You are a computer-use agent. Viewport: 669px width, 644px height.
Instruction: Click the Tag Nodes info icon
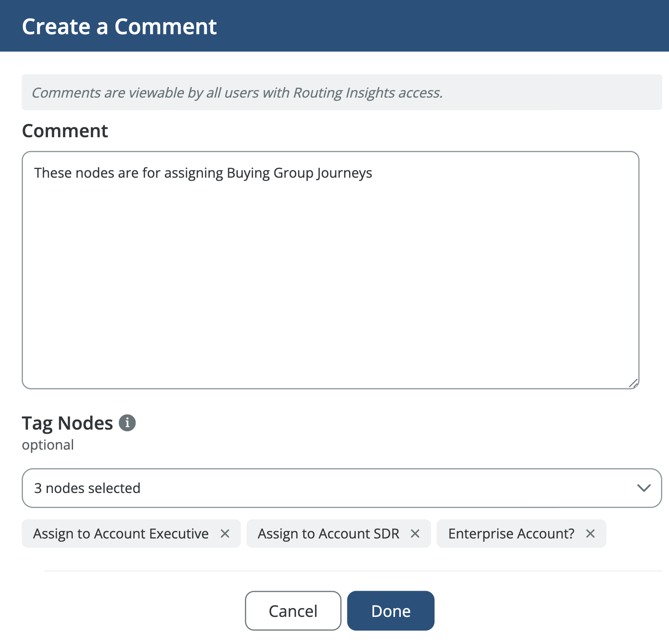(x=127, y=423)
